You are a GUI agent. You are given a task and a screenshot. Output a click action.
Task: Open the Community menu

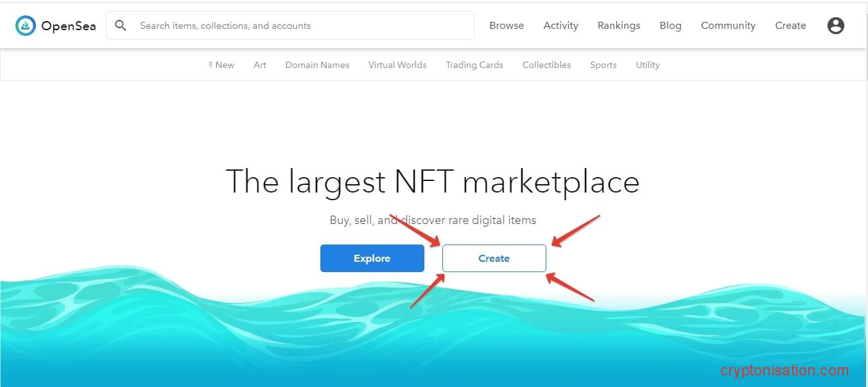[727, 26]
